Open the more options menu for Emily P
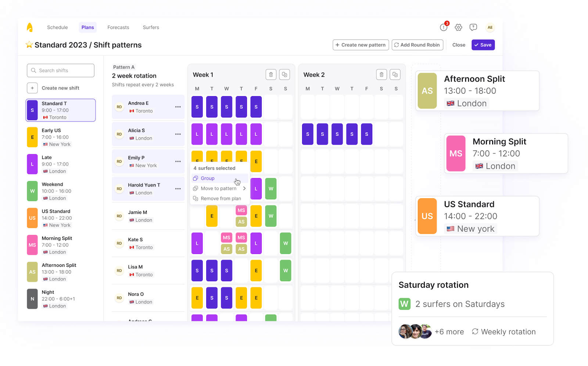Screen dimensions: 588x366 tap(178, 162)
